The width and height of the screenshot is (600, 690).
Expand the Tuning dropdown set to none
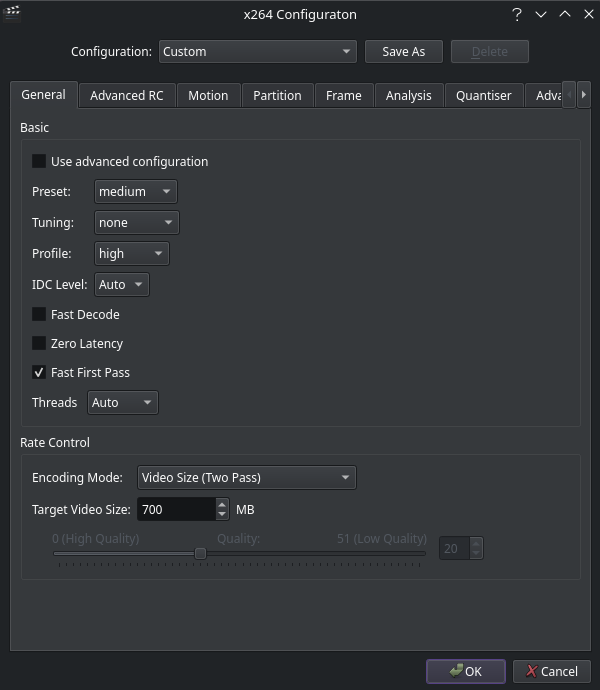(x=136, y=222)
